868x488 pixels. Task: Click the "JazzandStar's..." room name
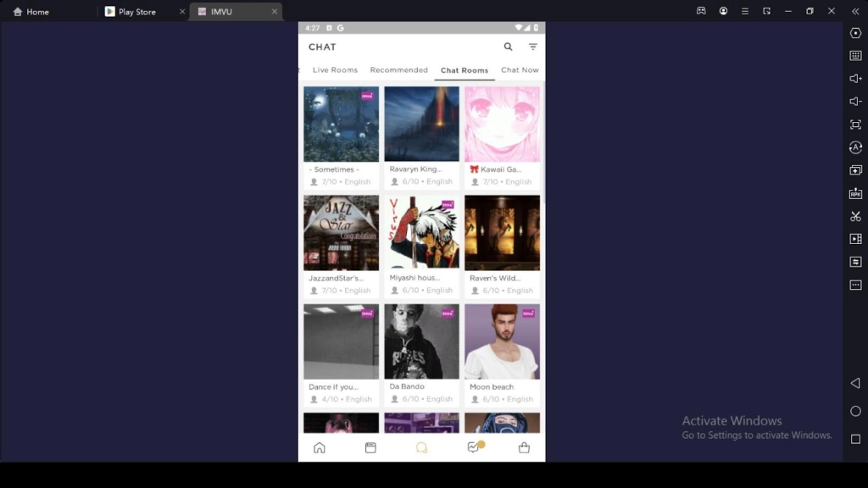coord(336,278)
